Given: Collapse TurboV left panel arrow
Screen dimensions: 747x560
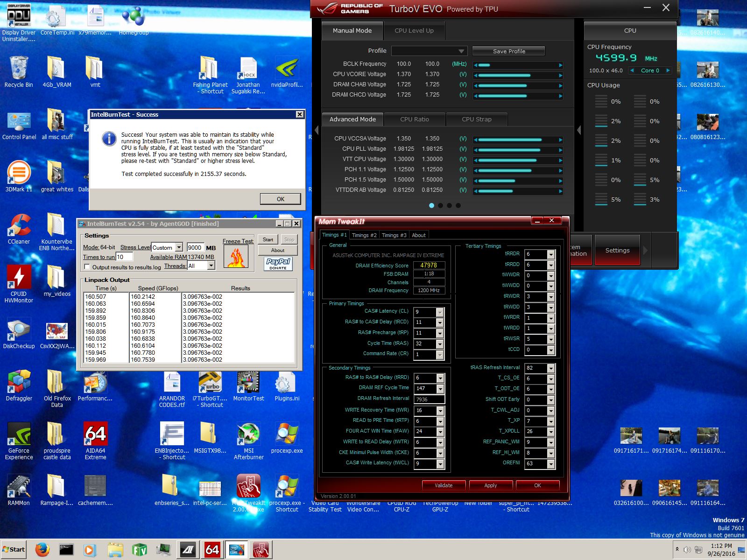Looking at the screenshot, I should tap(317, 130).
